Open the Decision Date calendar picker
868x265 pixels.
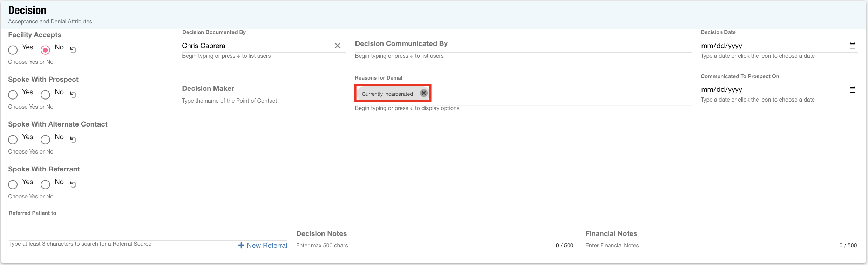[x=852, y=46]
